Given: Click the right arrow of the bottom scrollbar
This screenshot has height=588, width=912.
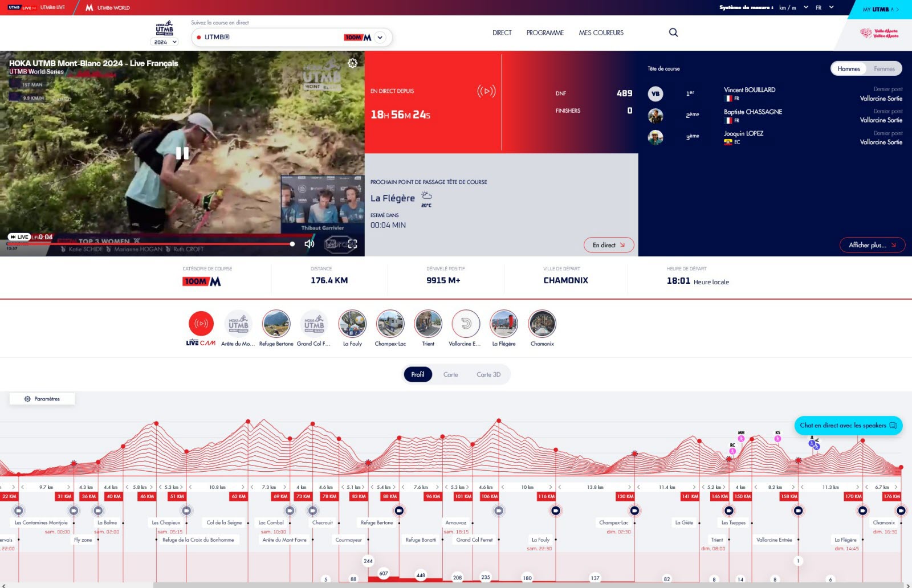Looking at the screenshot, I should (x=907, y=585).
